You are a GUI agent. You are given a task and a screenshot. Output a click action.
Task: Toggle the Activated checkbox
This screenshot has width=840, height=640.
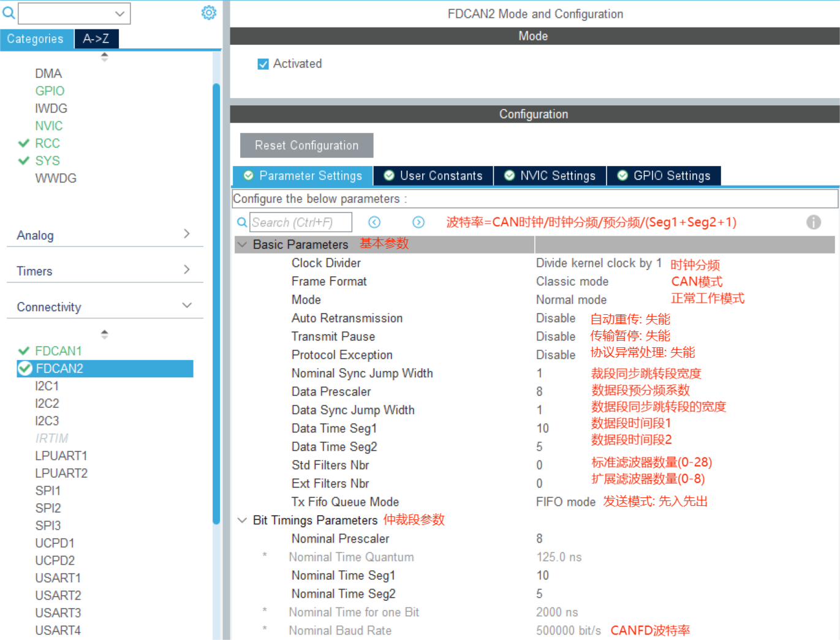tap(263, 64)
